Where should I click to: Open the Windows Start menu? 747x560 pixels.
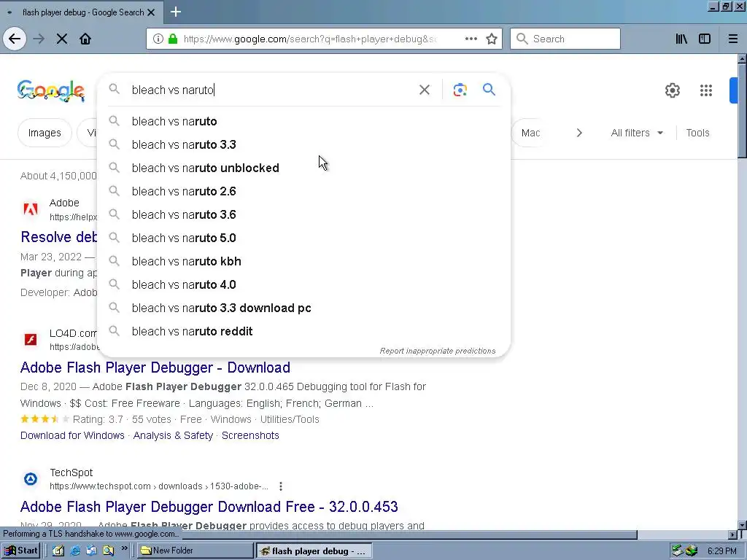pos(20,551)
